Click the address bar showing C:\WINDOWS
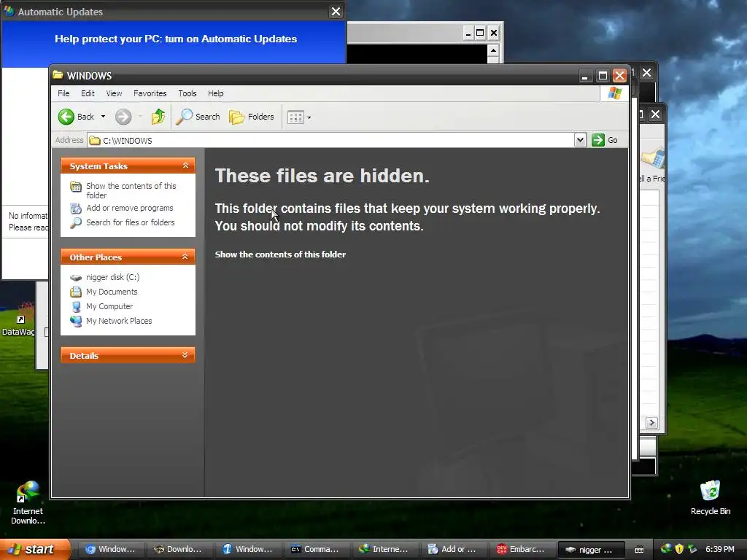 pos(331,141)
